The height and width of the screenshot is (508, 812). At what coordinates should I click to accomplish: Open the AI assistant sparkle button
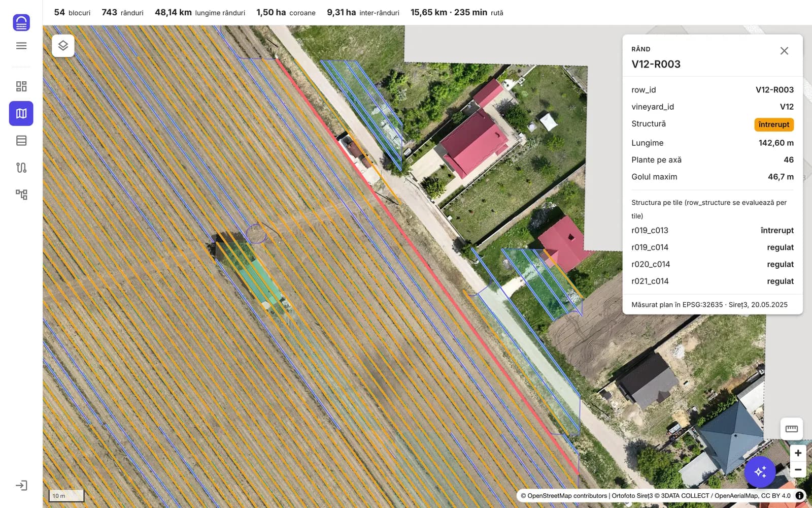(x=760, y=472)
